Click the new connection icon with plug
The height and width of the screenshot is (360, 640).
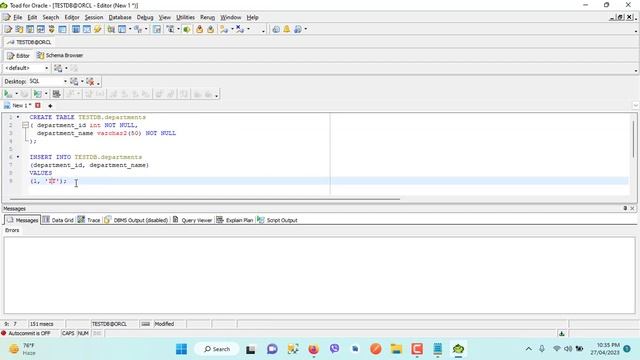pos(224,29)
